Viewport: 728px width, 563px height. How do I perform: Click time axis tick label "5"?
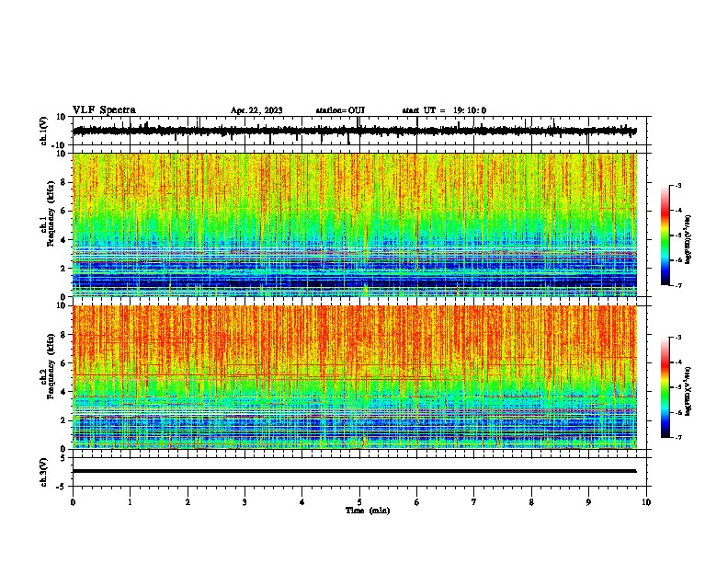coord(359,502)
